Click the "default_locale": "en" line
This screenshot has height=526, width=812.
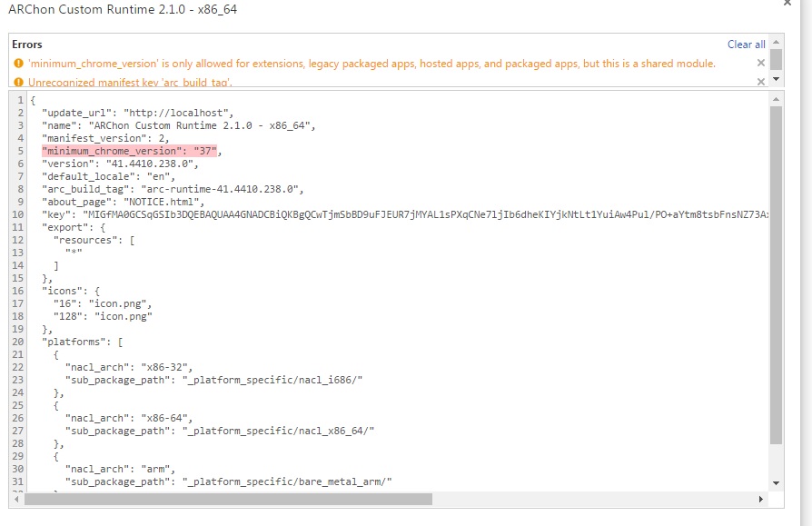pyautogui.click(x=109, y=176)
